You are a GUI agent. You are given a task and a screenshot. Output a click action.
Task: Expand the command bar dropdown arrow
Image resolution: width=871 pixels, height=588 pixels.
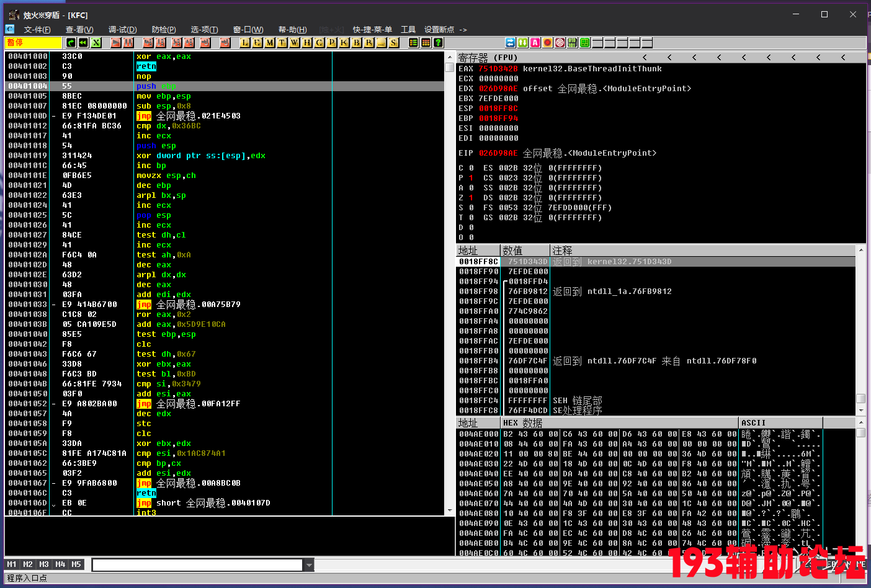coord(309,564)
